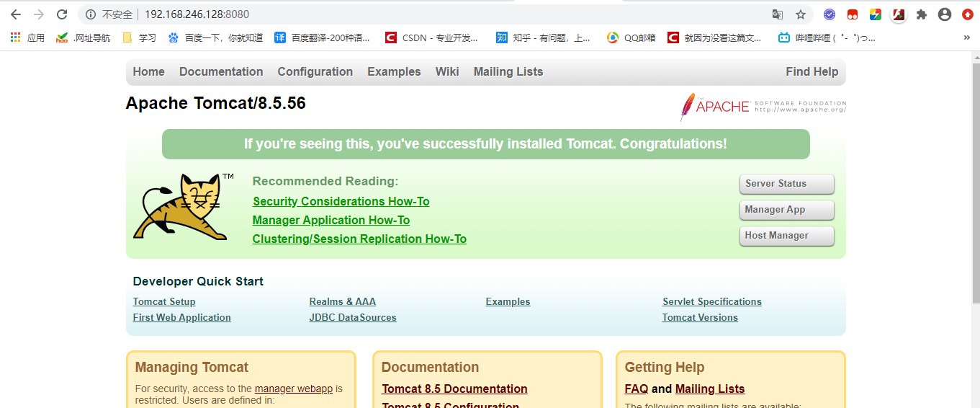
Task: Open the JDBC DataSources link
Action: pyautogui.click(x=353, y=317)
